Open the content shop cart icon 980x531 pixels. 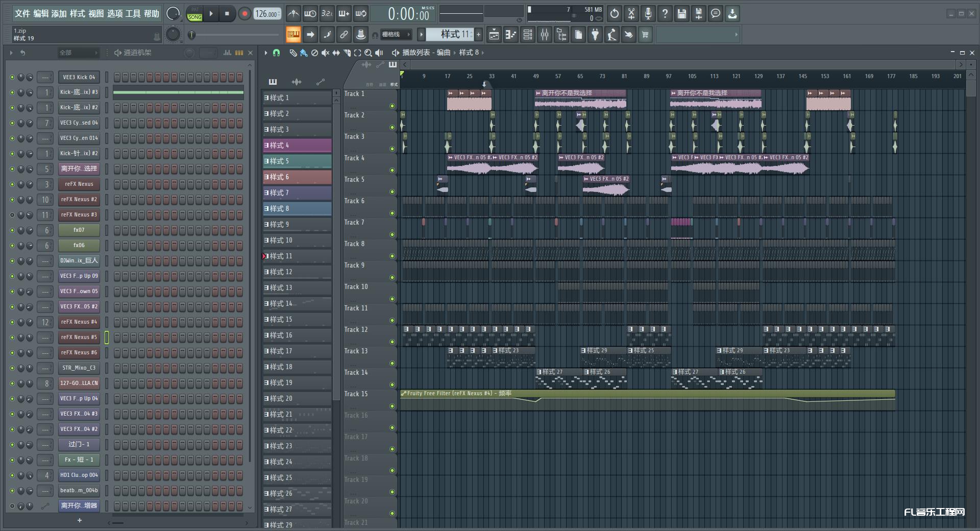pos(646,34)
